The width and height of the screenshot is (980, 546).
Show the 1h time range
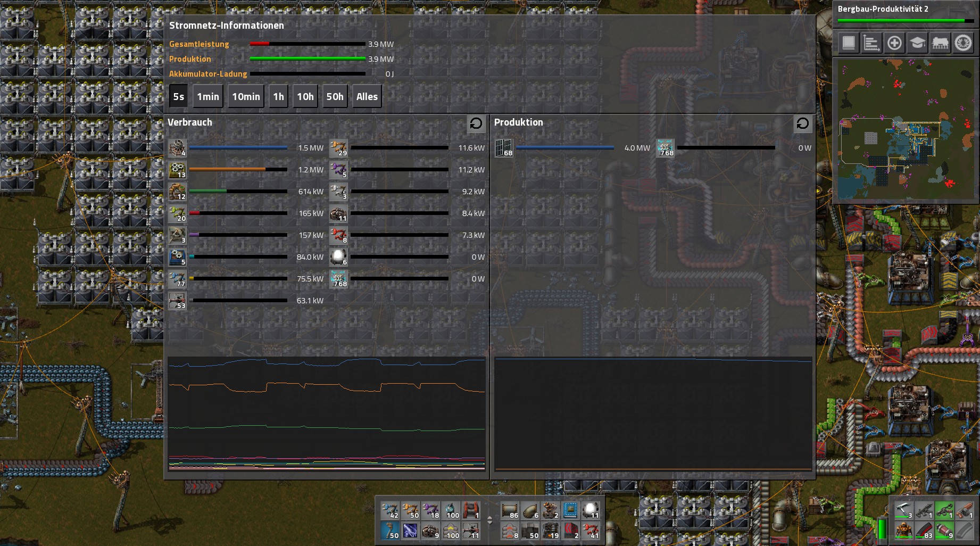pyautogui.click(x=278, y=96)
